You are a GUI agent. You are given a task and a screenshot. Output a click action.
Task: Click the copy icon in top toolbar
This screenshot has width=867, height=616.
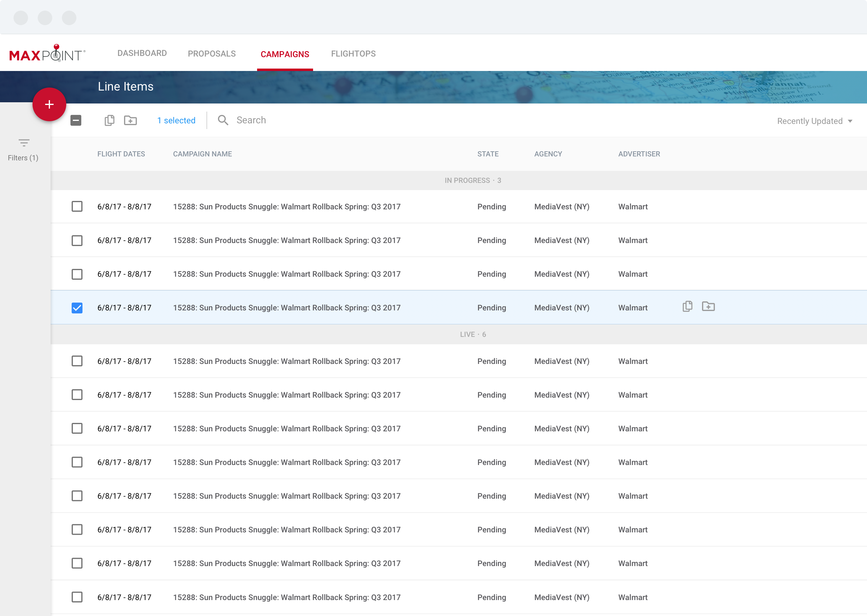[x=109, y=120]
